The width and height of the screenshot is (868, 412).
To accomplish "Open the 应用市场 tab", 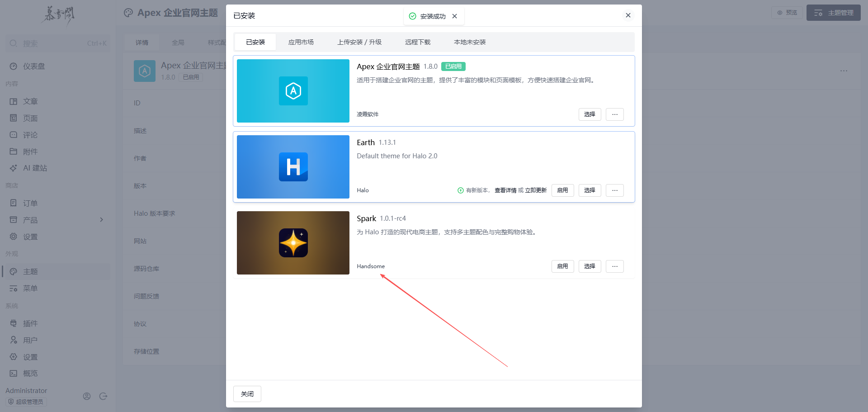I will coord(301,42).
